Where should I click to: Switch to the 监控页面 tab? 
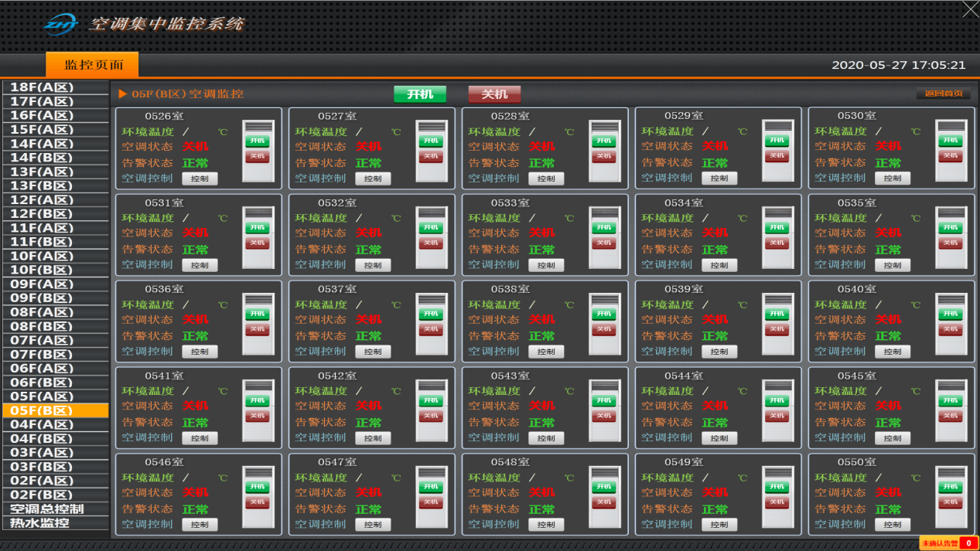(91, 64)
